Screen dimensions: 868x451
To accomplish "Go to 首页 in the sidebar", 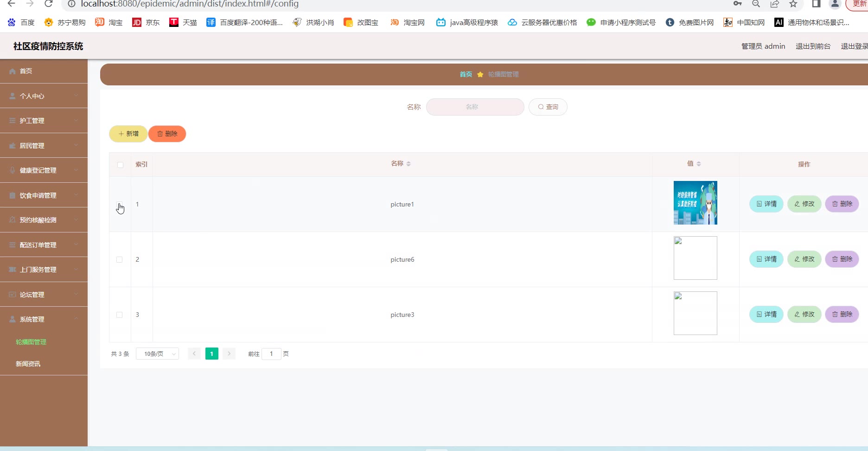I will 44,71.
